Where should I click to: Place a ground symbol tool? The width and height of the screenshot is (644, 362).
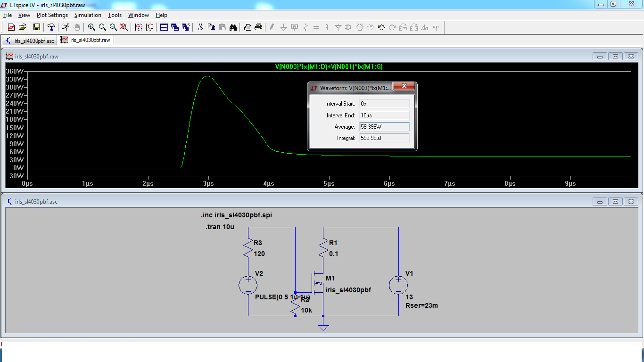(x=284, y=27)
